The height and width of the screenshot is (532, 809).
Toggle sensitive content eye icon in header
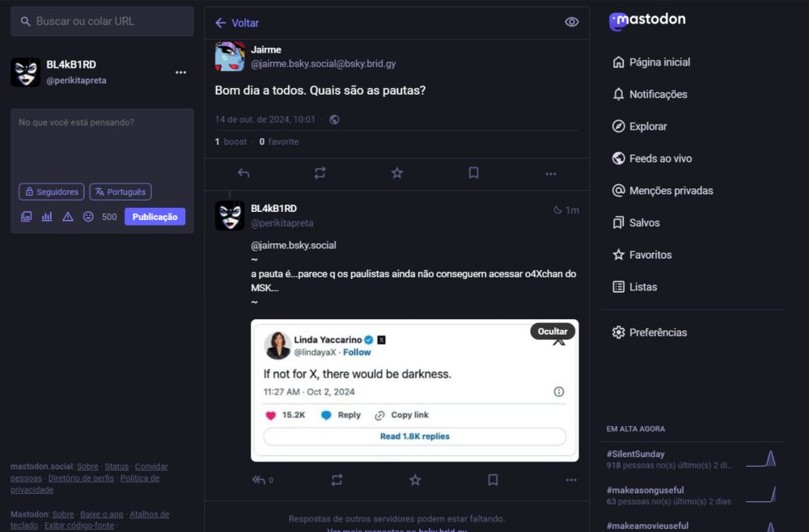pyautogui.click(x=572, y=22)
